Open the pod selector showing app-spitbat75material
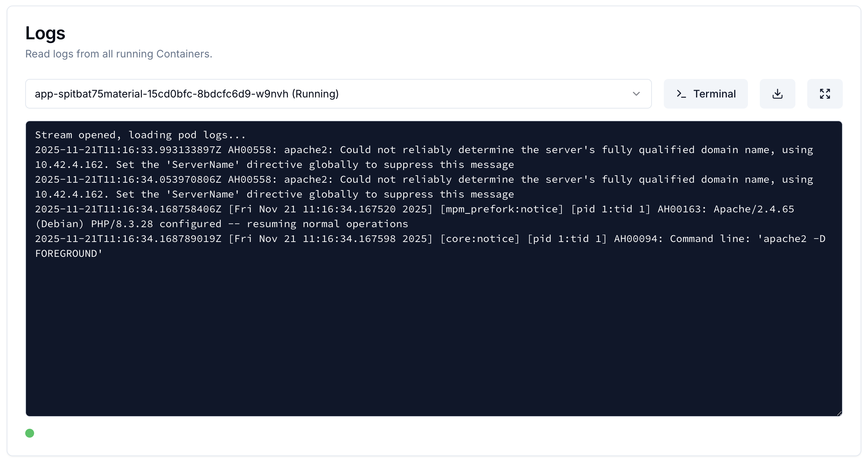868x461 pixels. coord(334,94)
